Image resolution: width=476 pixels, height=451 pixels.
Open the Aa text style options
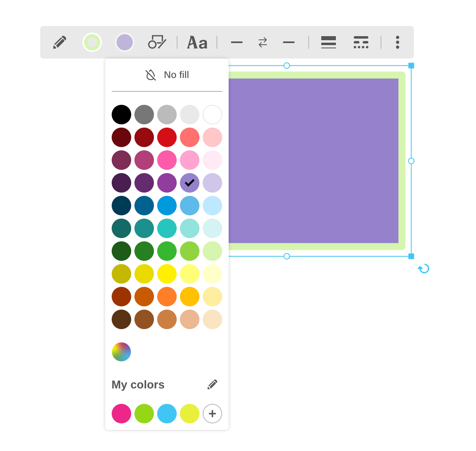(197, 42)
